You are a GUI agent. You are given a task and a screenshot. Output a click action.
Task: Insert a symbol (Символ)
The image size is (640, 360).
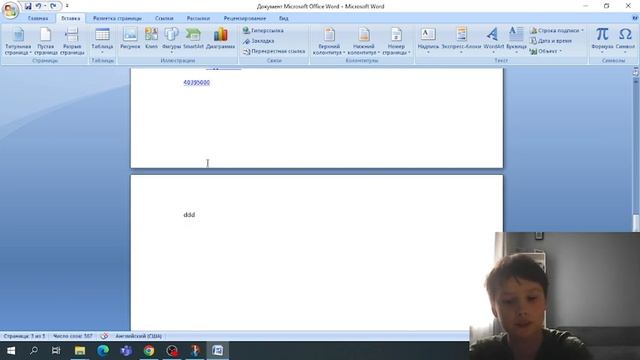tap(625, 40)
